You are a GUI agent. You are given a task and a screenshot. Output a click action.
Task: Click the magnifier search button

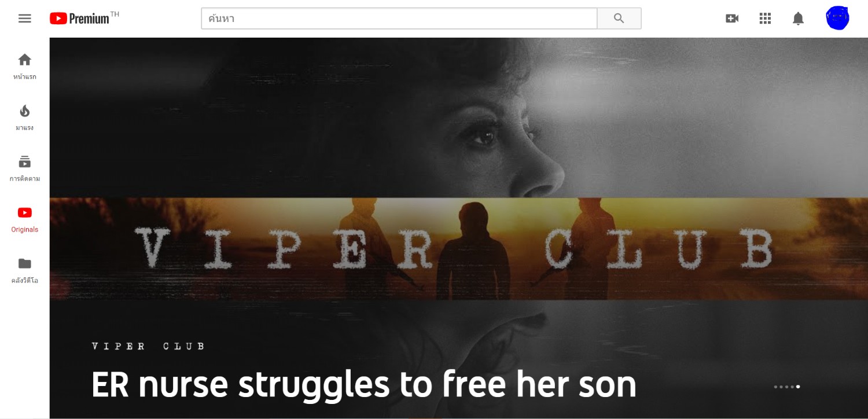pos(619,19)
